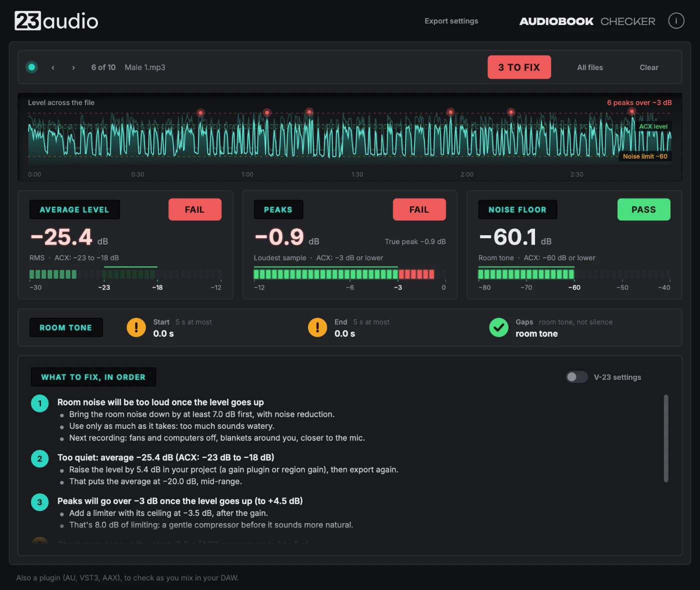Click the Average Level FAIL badge
This screenshot has width=700, height=590.
coord(194,210)
